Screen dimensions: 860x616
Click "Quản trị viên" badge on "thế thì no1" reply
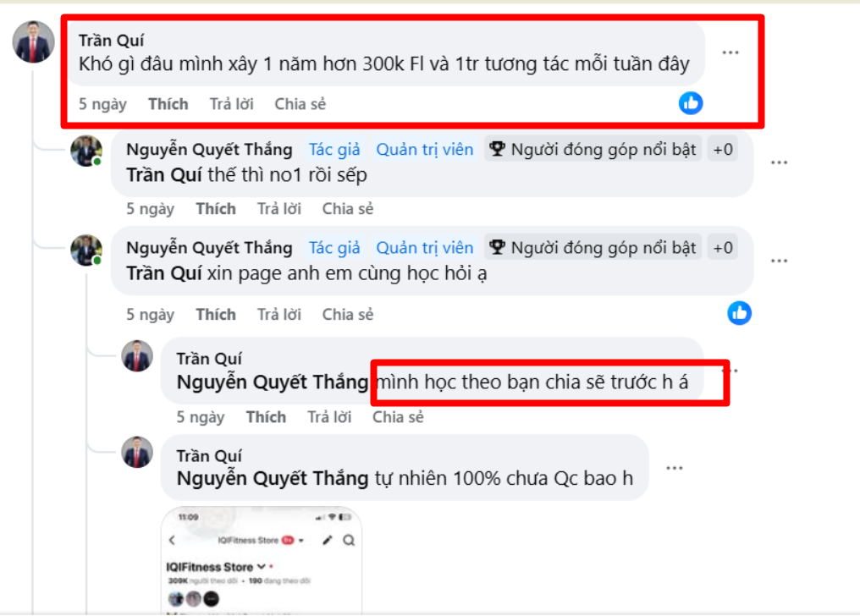click(425, 150)
